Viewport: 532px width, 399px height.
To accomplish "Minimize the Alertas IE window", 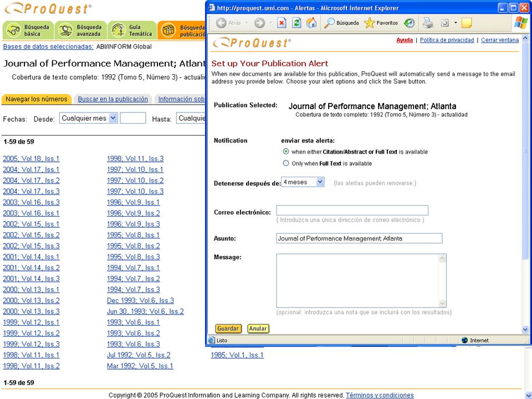I will click(x=503, y=7).
